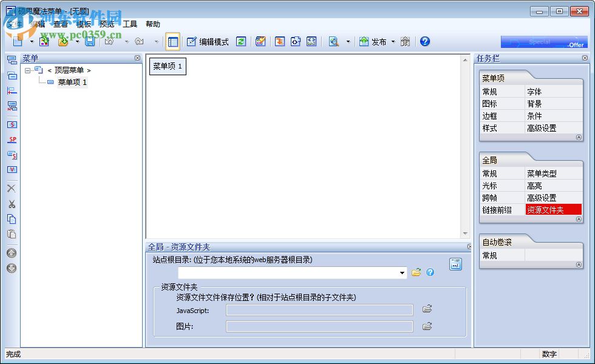Select the Cut scissors icon in left sidebar
Screen dimensions: 595x364
point(11,204)
